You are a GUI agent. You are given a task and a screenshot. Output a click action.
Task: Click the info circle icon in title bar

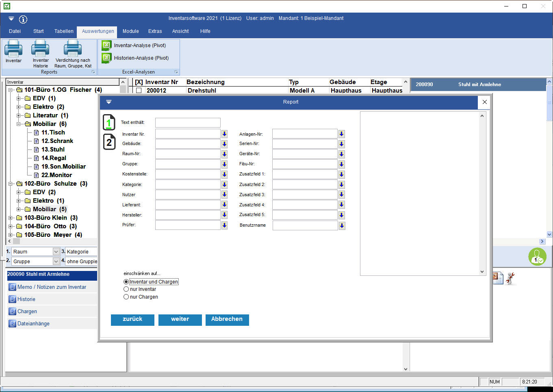(23, 19)
